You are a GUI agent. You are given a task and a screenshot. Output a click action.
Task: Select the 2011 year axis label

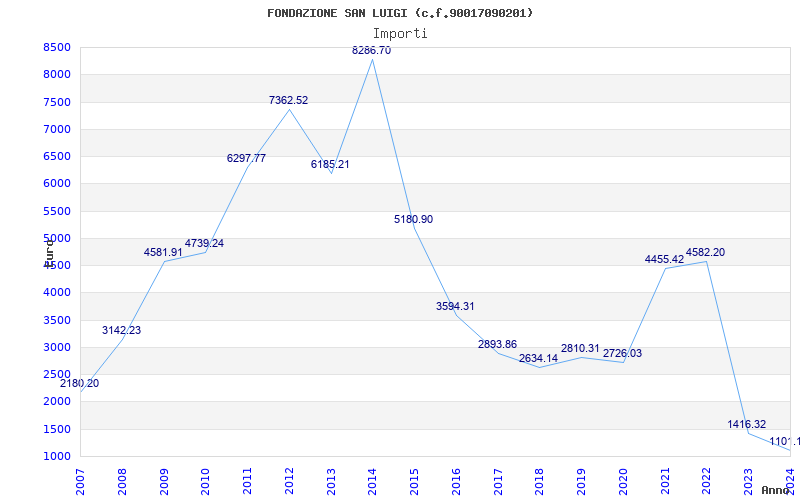click(247, 482)
